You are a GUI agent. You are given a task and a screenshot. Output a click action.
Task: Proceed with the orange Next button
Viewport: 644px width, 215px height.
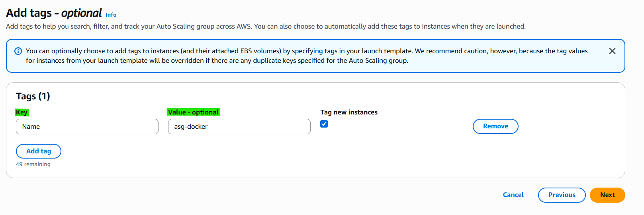tap(607, 195)
